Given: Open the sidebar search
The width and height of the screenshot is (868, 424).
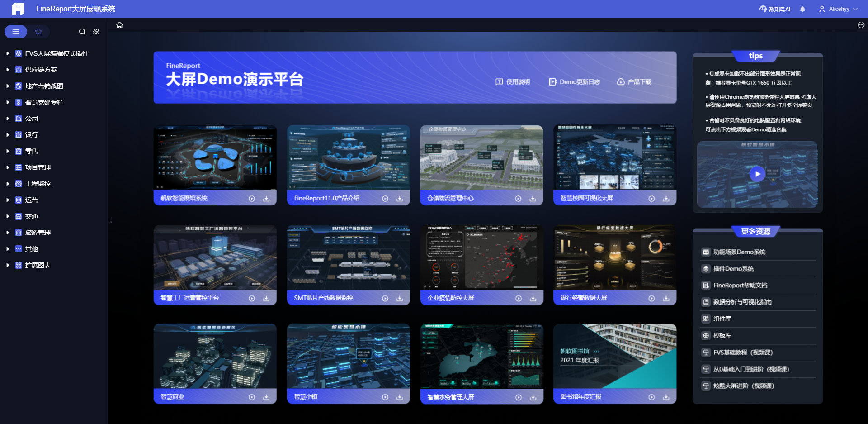Looking at the screenshot, I should (x=82, y=32).
